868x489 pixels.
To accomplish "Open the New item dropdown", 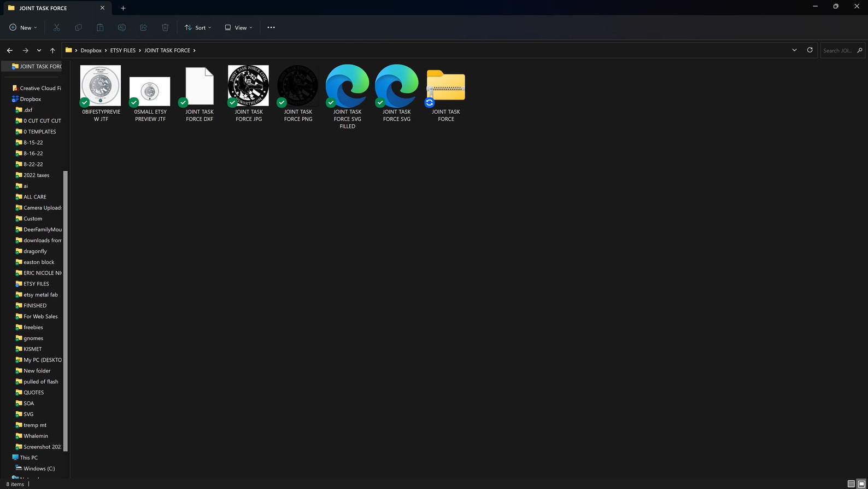I will [x=24, y=27].
